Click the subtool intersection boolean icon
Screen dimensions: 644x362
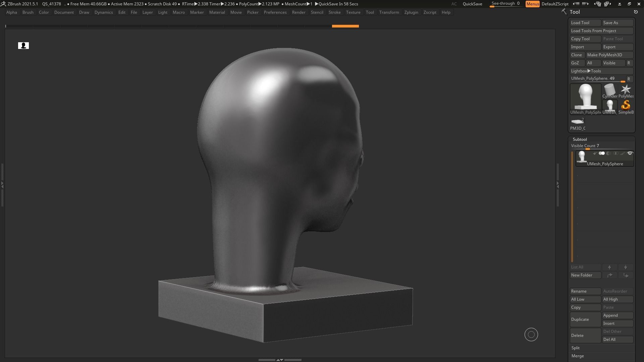615,154
